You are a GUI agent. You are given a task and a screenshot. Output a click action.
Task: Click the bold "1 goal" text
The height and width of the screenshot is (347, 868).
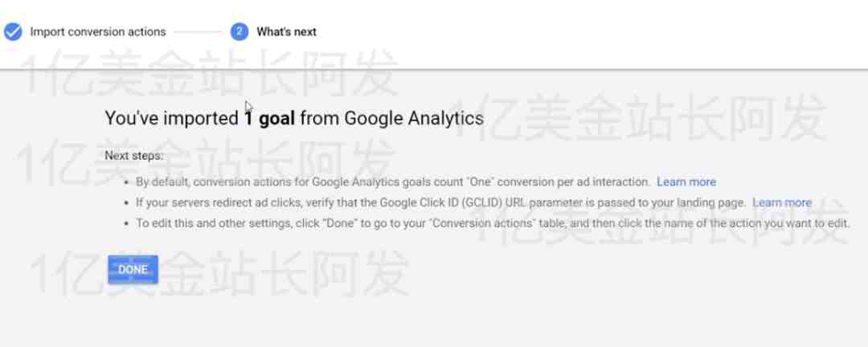pyautogui.click(x=270, y=118)
